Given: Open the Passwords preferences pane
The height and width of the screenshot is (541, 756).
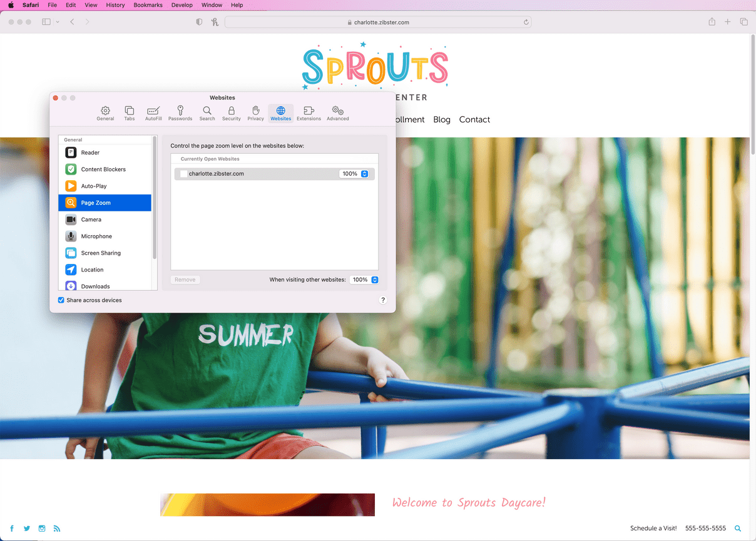Looking at the screenshot, I should coord(180,113).
